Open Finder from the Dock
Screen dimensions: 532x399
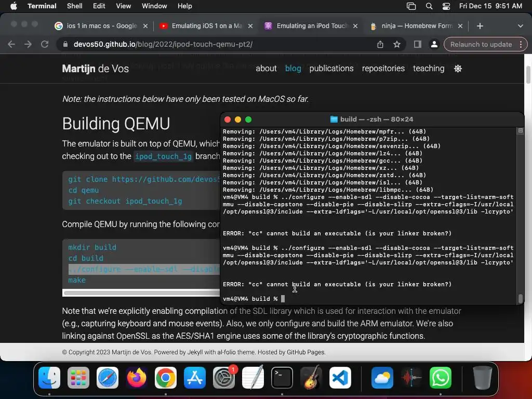click(x=49, y=378)
